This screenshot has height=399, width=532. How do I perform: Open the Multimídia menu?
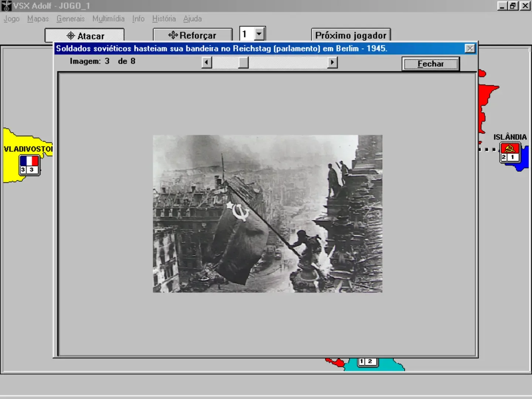point(108,18)
